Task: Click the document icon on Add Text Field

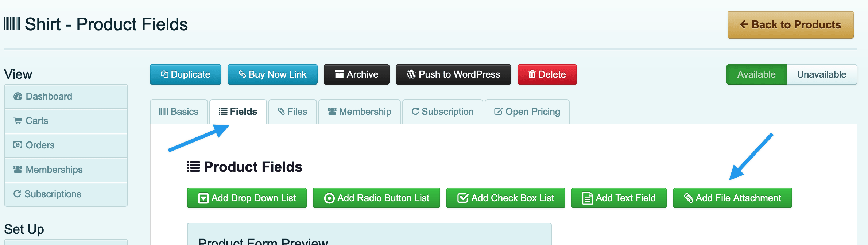Action: coord(588,198)
